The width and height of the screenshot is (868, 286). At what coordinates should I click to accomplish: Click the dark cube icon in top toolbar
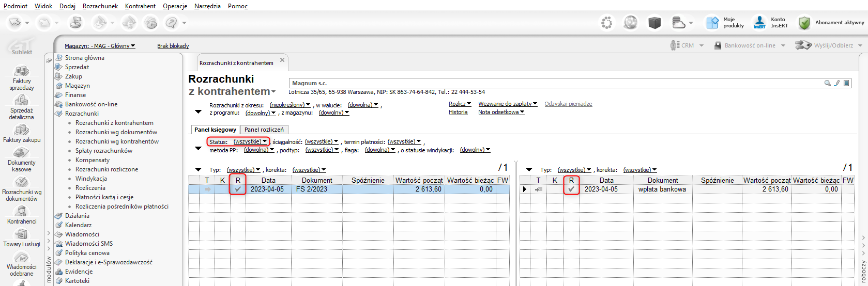pos(654,23)
